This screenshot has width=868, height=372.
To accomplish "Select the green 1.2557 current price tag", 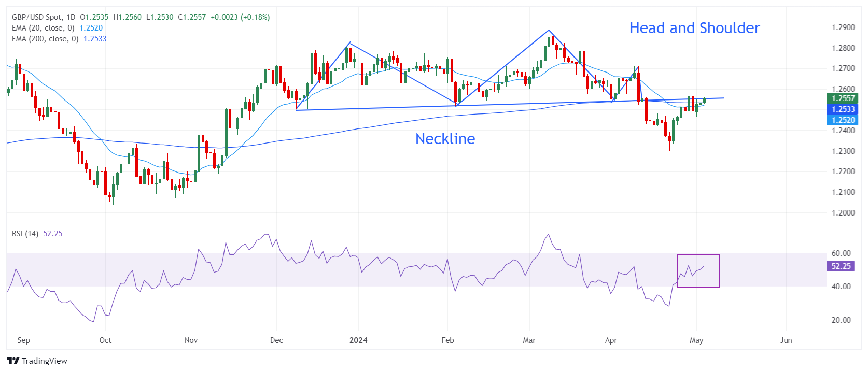I will coord(842,98).
